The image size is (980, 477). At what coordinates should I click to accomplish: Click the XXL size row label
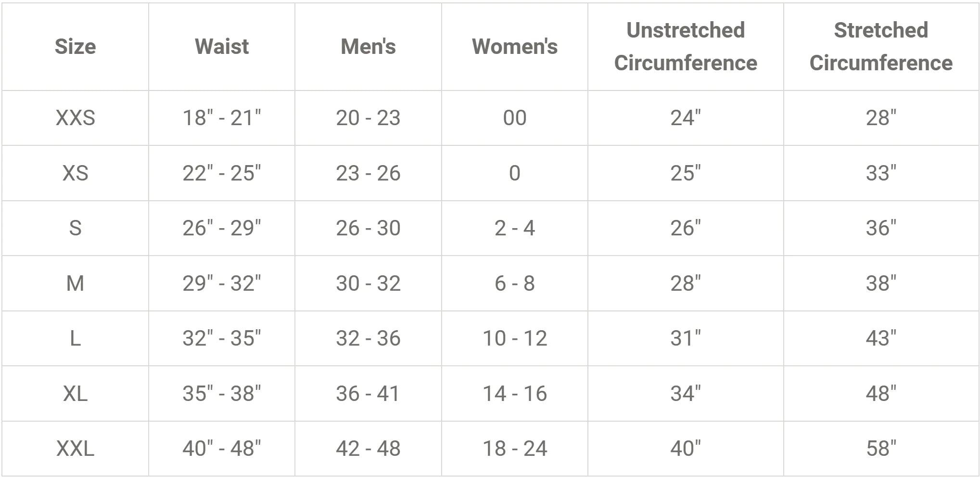click(x=75, y=449)
